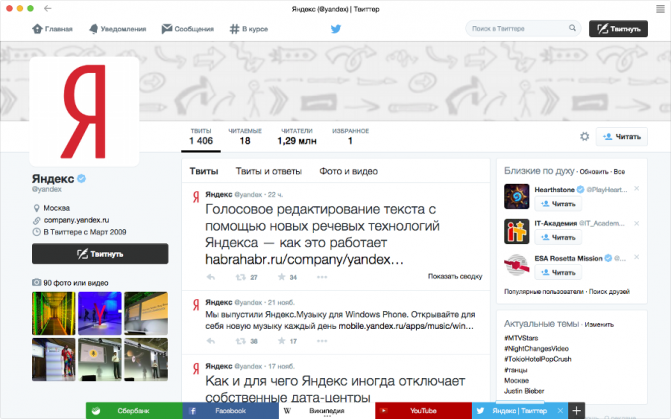
Task: Open the browser hamburger menu icon
Action: point(660,9)
